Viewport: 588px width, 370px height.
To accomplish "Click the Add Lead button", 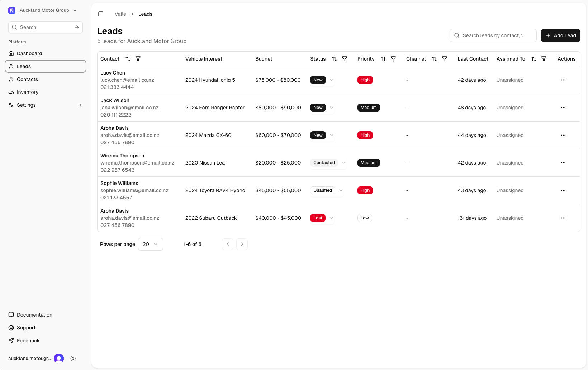I will point(560,35).
